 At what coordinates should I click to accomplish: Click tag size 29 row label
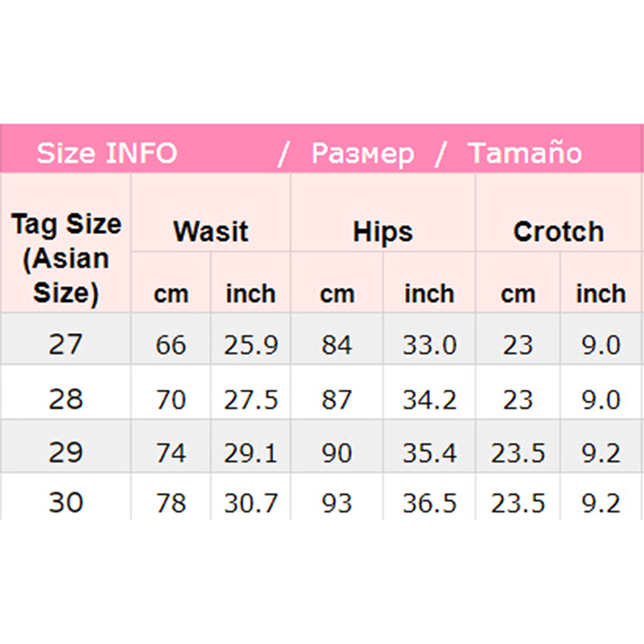coord(65,452)
